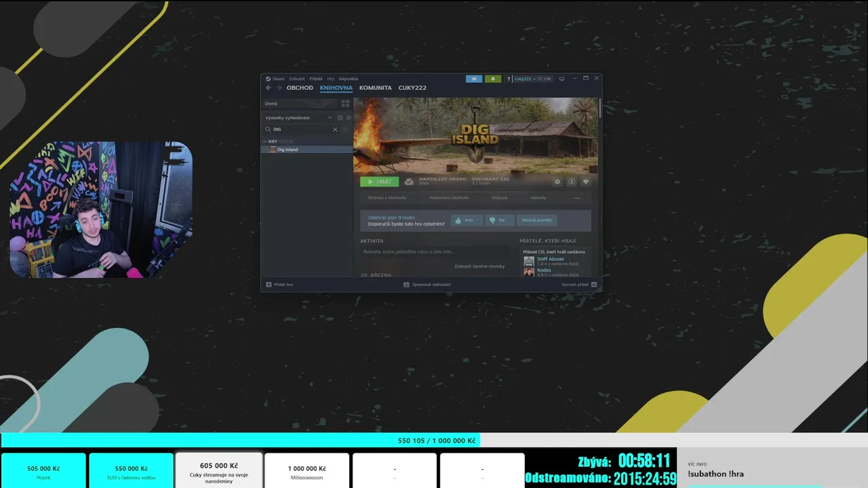Open the Hry menu
The width and height of the screenshot is (868, 488).
[331, 79]
